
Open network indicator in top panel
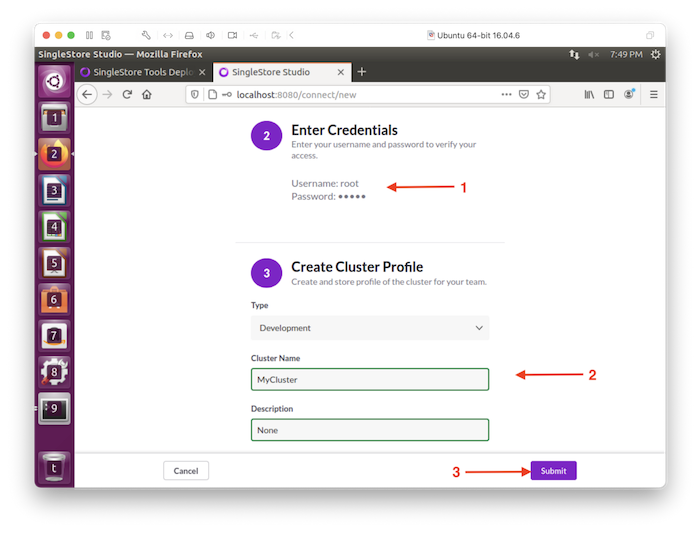[x=574, y=54]
